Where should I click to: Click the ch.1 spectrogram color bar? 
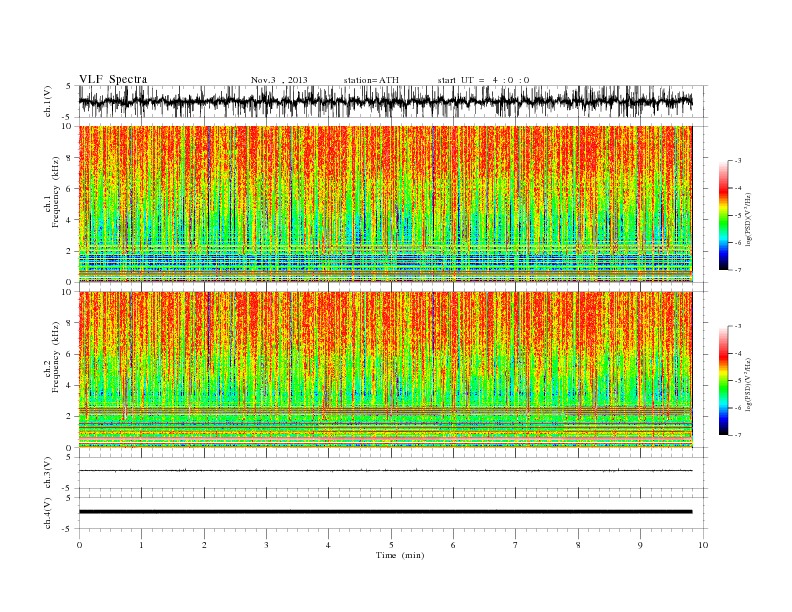click(x=724, y=215)
